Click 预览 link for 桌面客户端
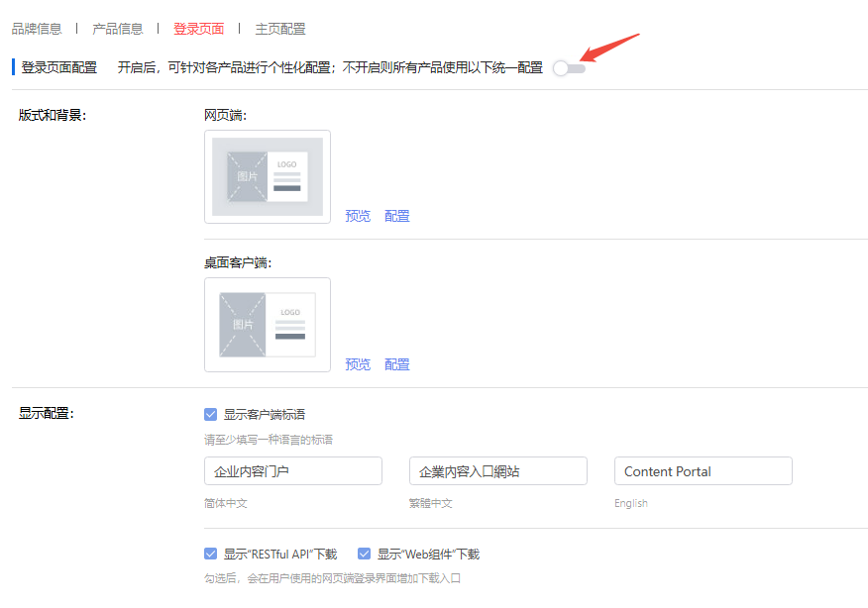868x608 pixels. click(358, 364)
